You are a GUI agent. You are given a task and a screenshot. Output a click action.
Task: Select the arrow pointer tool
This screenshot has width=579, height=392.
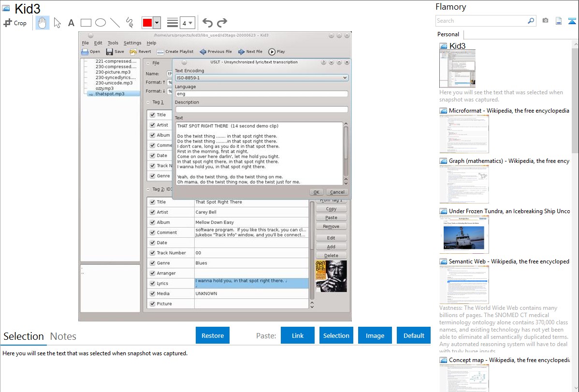tap(57, 23)
